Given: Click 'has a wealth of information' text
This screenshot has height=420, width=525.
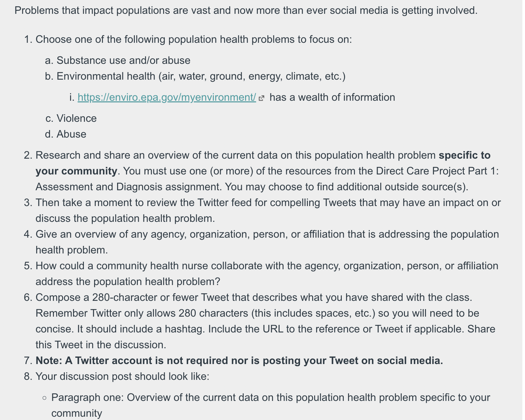Looking at the screenshot, I should pyautogui.click(x=332, y=97).
